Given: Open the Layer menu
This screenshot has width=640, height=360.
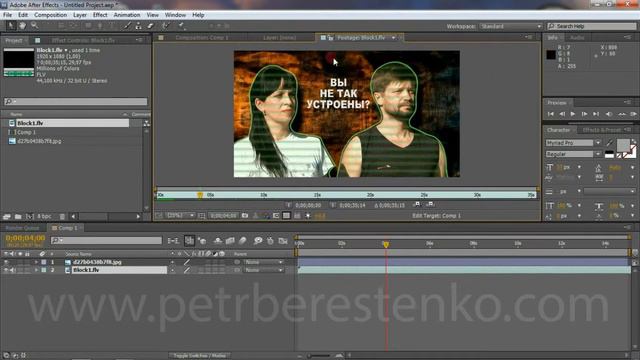Looking at the screenshot, I should [80, 15].
